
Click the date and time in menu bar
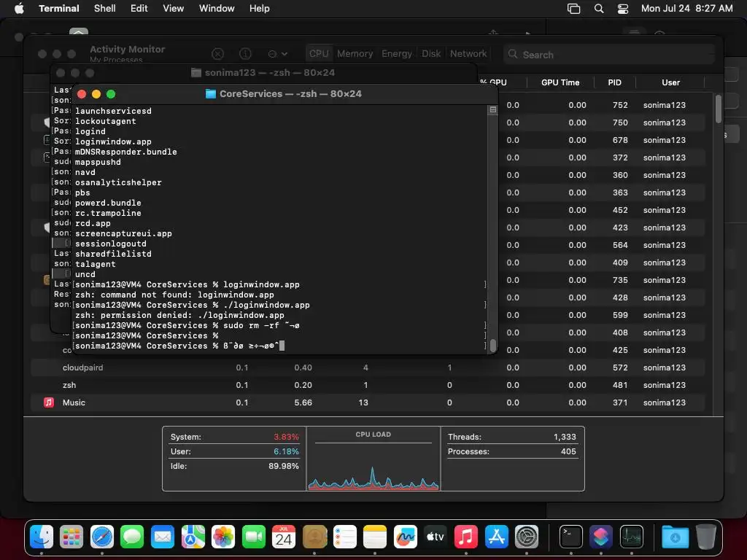(x=687, y=8)
